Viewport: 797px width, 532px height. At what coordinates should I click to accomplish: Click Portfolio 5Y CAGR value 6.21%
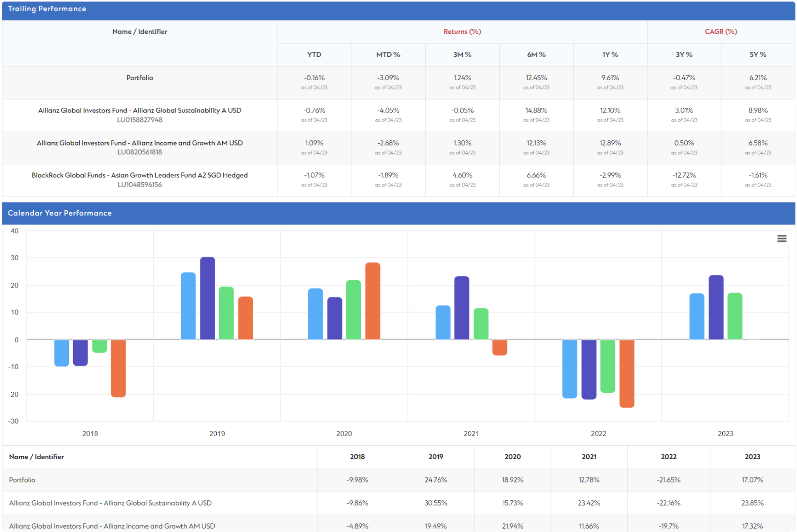(x=758, y=78)
